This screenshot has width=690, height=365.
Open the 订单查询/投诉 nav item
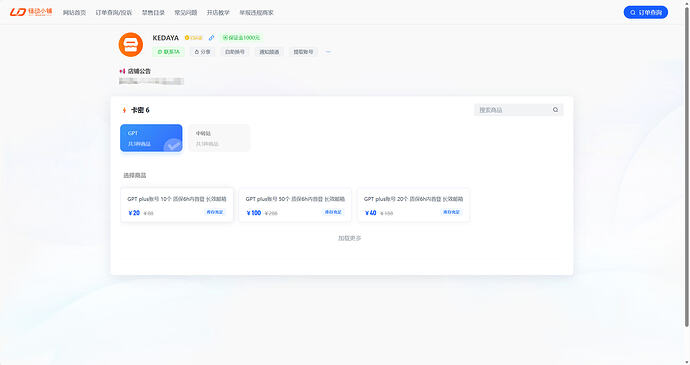pos(114,13)
